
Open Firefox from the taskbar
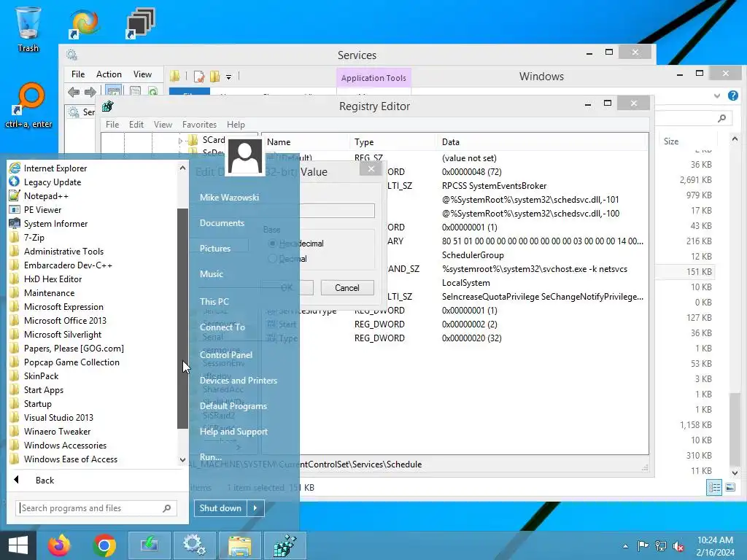59,545
